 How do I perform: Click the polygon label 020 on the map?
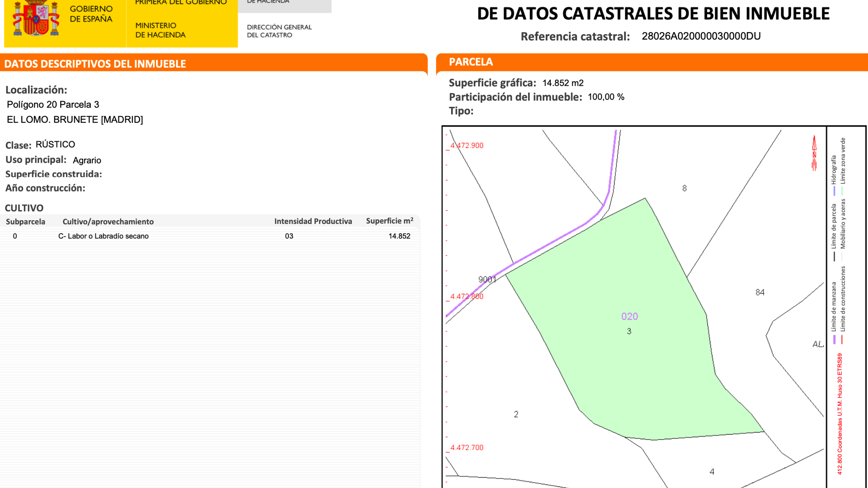629,316
